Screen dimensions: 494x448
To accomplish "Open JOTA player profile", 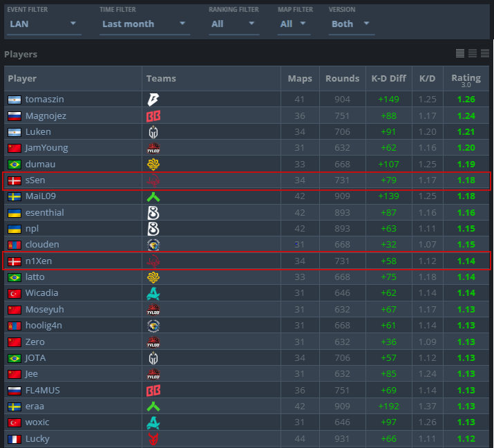I will click(x=35, y=358).
